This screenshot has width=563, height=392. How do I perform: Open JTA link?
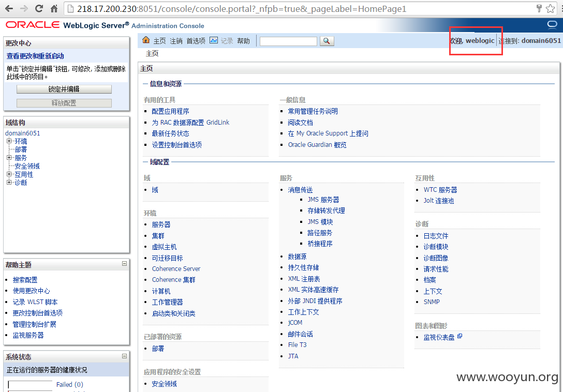click(293, 356)
